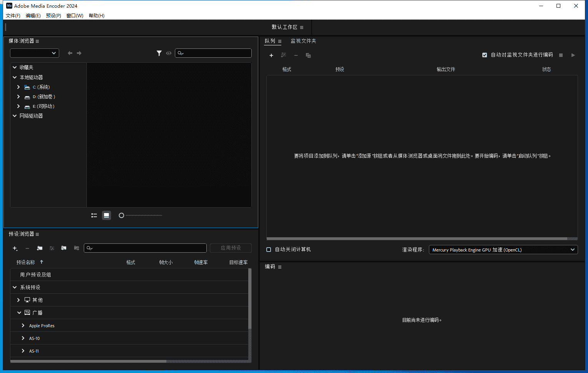Click the Stop Queue square button
Image resolution: width=588 pixels, height=373 pixels.
click(561, 55)
